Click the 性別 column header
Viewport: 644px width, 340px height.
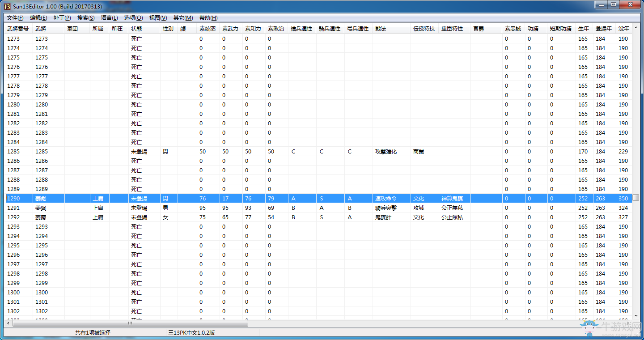click(169, 29)
